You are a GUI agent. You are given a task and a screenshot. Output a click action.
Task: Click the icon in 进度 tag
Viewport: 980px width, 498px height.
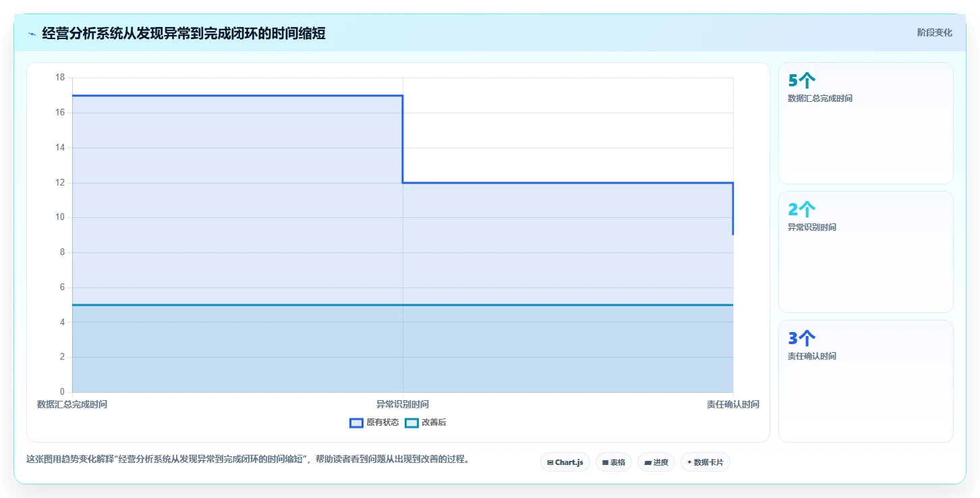coord(647,463)
